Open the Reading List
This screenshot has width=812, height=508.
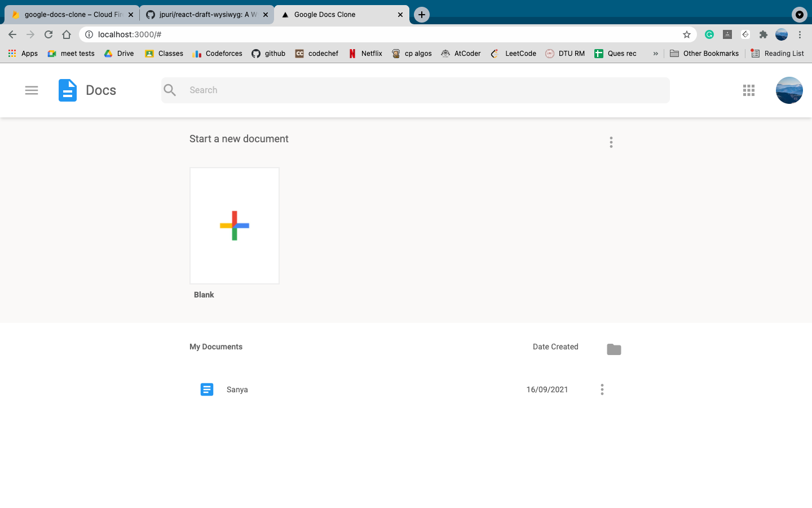[778, 54]
